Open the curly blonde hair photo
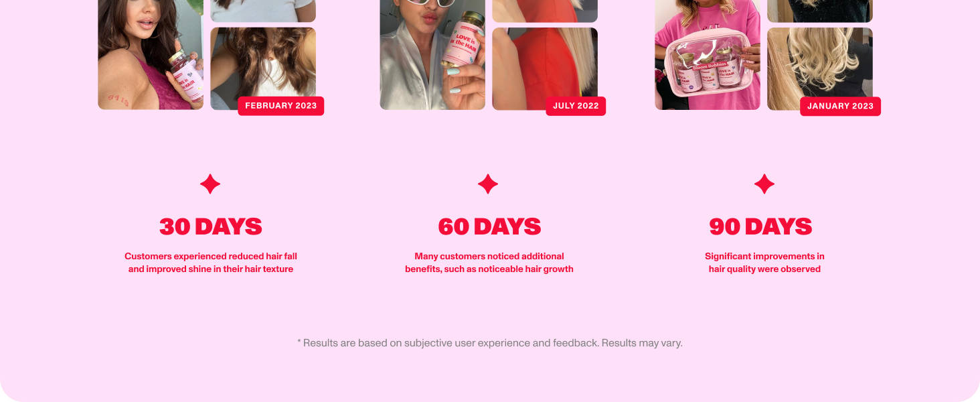The height and width of the screenshot is (402, 980). click(x=820, y=68)
